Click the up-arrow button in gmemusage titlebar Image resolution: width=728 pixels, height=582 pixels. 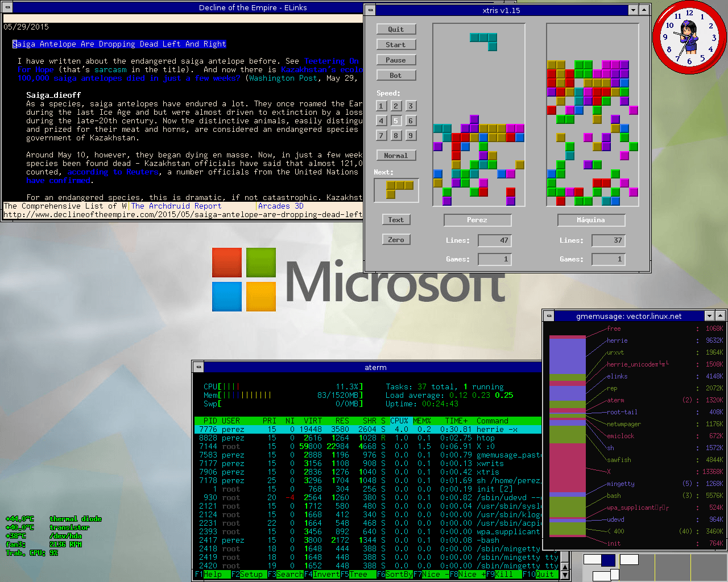(721, 316)
